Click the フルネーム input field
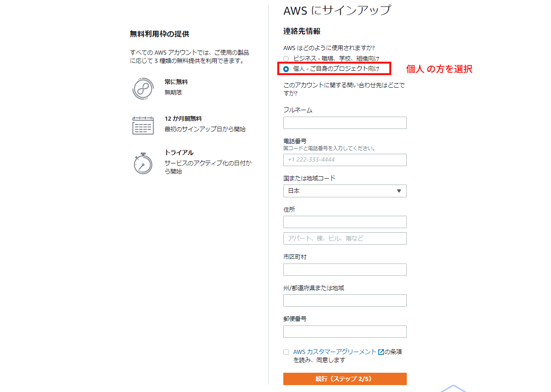Viewport: 551px width, 392px height. coord(345,123)
